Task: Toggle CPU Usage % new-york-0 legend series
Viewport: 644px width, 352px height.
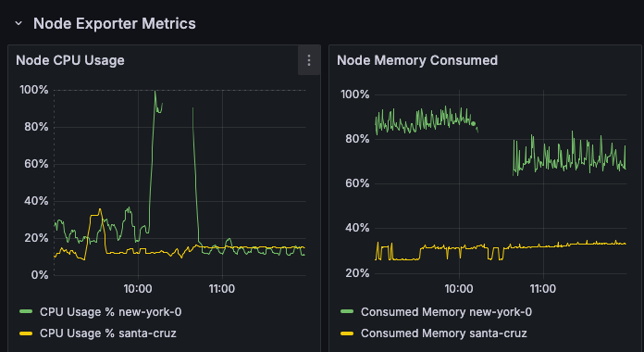Action: point(110,312)
